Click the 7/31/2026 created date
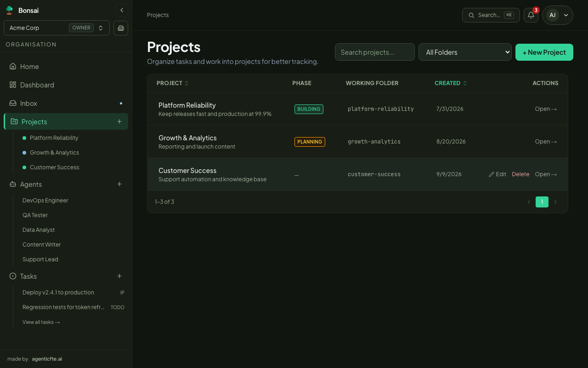This screenshot has width=588, height=368. 450,109
